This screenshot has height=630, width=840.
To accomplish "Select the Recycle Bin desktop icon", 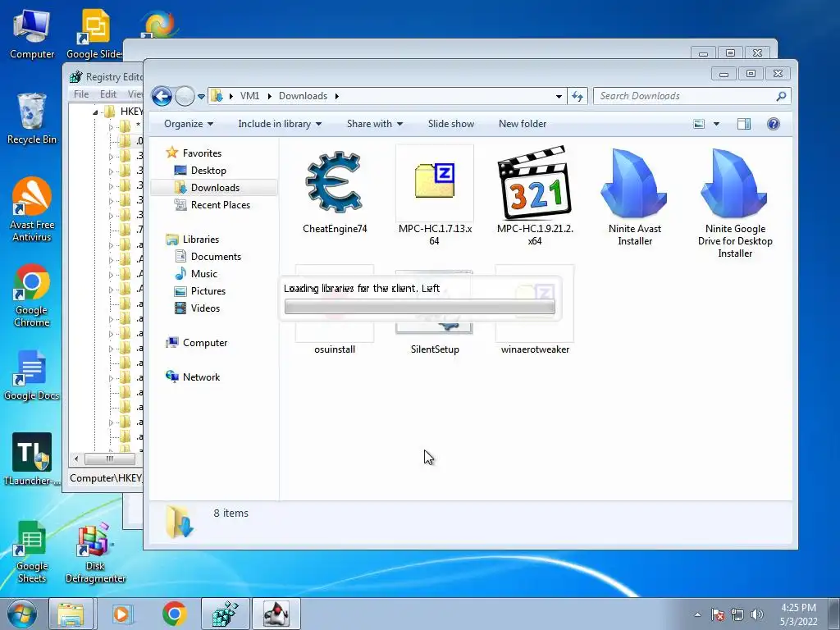I will tap(32, 119).
